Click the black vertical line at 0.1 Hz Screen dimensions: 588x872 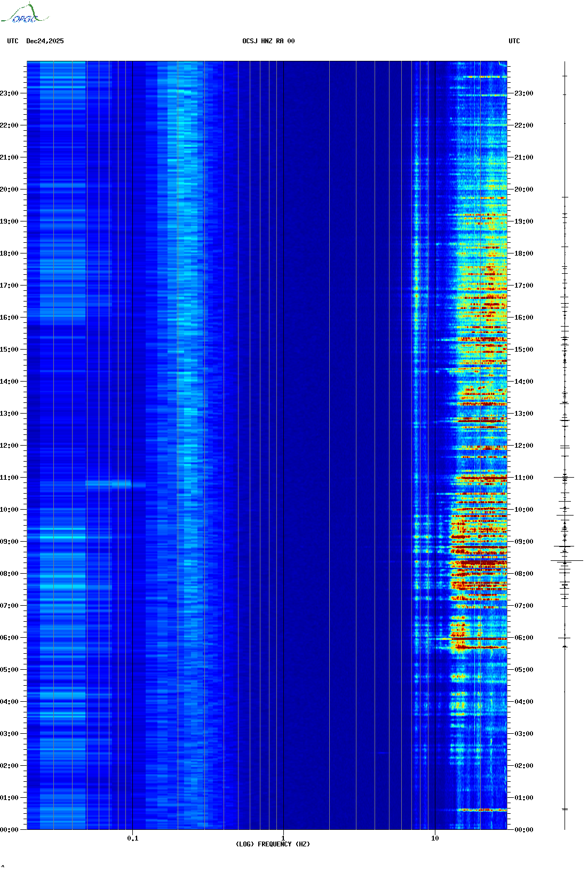(x=132, y=374)
